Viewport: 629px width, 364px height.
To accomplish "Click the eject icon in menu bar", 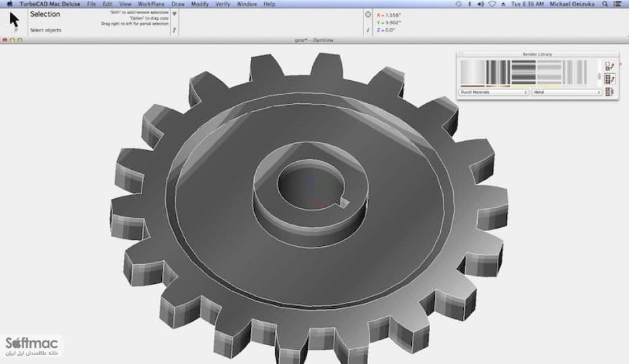I will click(x=503, y=4).
